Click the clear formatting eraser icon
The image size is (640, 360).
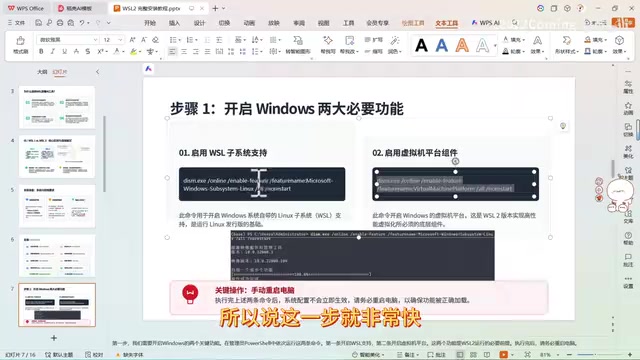point(156,40)
